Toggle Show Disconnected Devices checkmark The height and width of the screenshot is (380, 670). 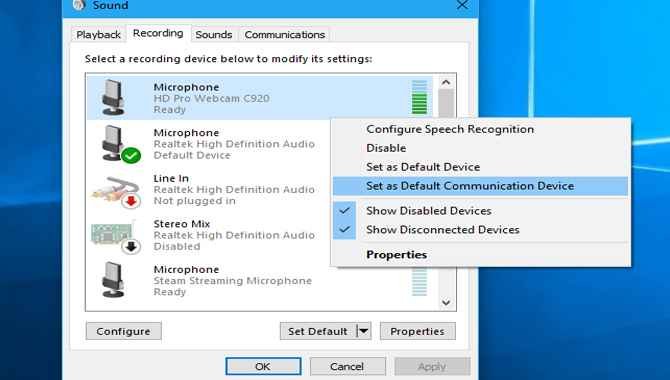coord(344,230)
